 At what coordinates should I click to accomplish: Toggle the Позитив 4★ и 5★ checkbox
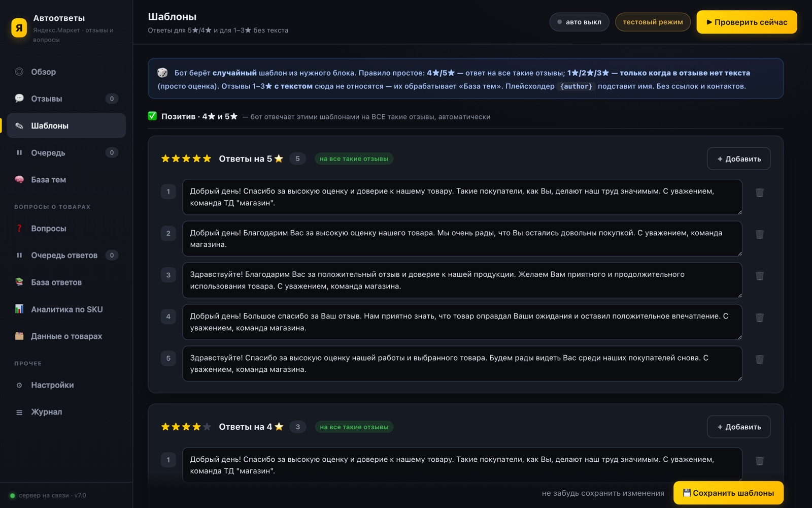[152, 116]
